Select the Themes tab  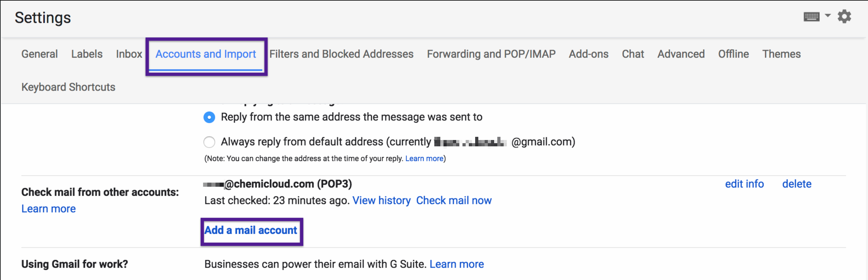tap(781, 54)
